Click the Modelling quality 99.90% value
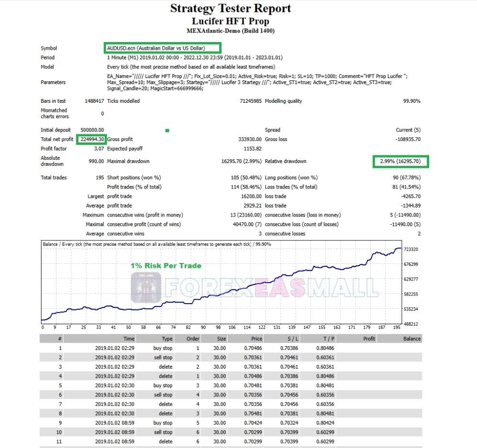The image size is (477, 448). pyautogui.click(x=411, y=101)
